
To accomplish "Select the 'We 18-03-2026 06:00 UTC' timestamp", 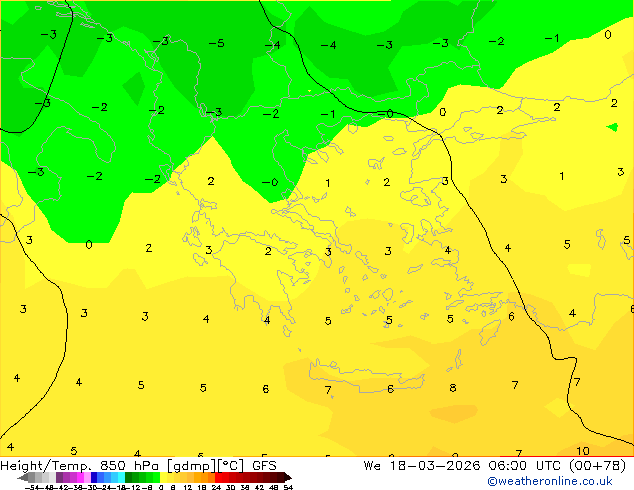I will [x=462, y=466].
